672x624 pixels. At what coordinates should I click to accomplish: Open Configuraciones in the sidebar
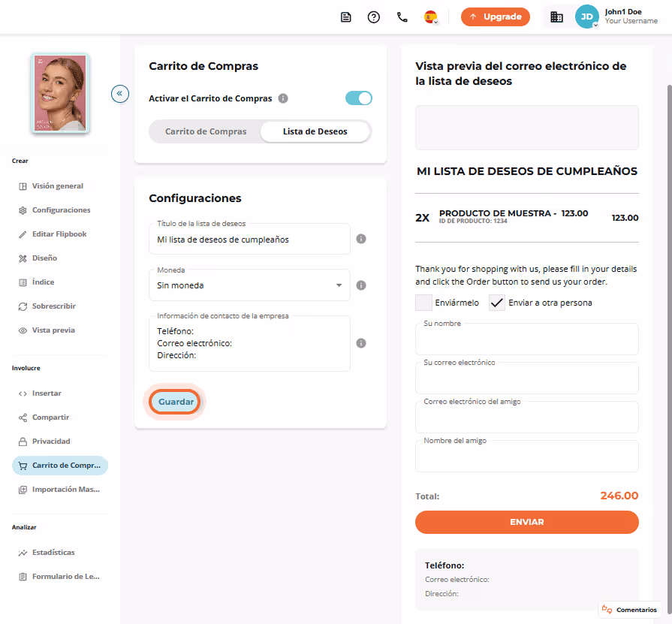tap(60, 210)
